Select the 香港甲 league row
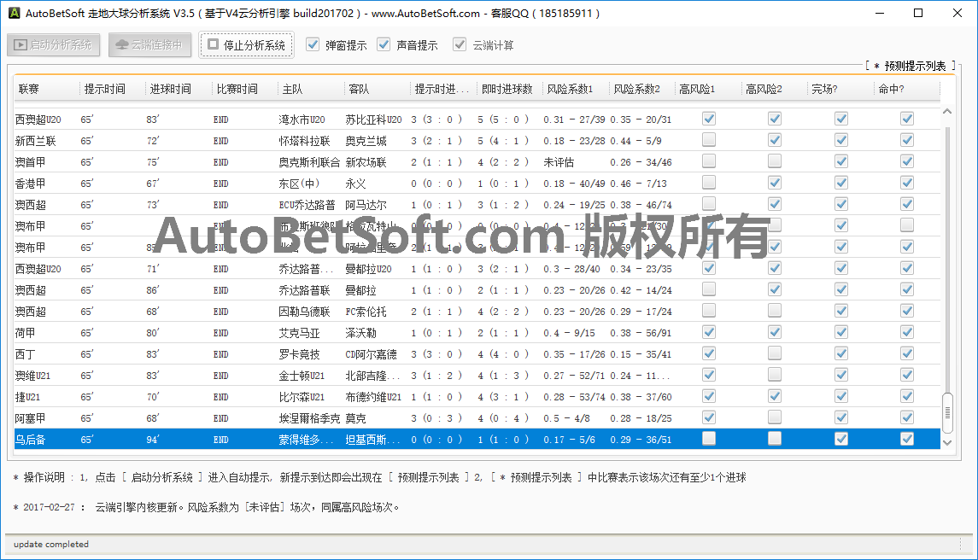 coord(477,184)
